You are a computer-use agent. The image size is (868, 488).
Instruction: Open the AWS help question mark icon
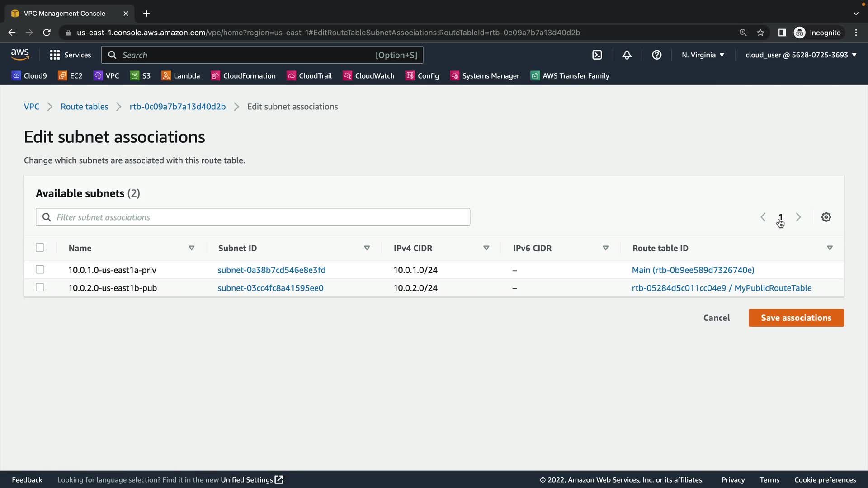point(656,55)
